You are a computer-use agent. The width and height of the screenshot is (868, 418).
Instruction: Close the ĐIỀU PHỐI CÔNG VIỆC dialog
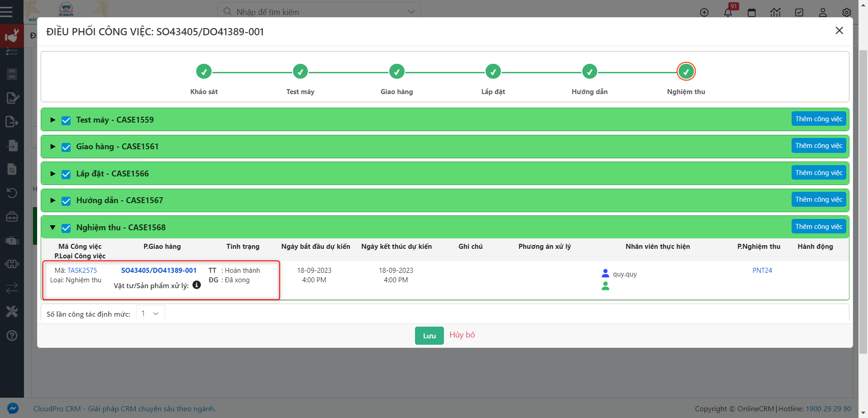click(x=839, y=31)
